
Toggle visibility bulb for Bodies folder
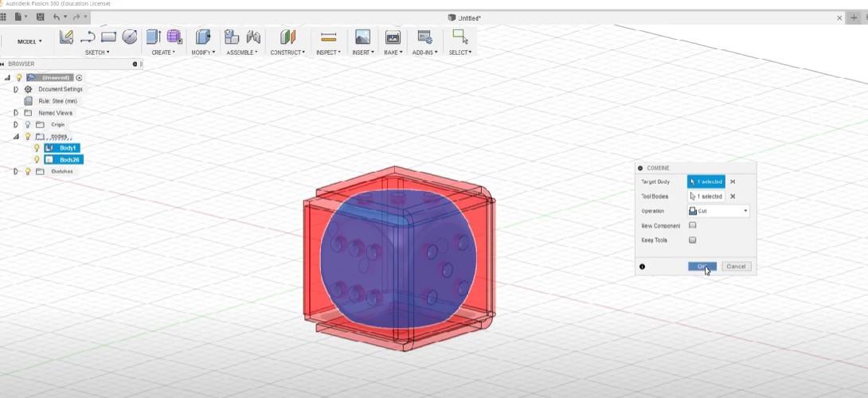click(x=28, y=136)
